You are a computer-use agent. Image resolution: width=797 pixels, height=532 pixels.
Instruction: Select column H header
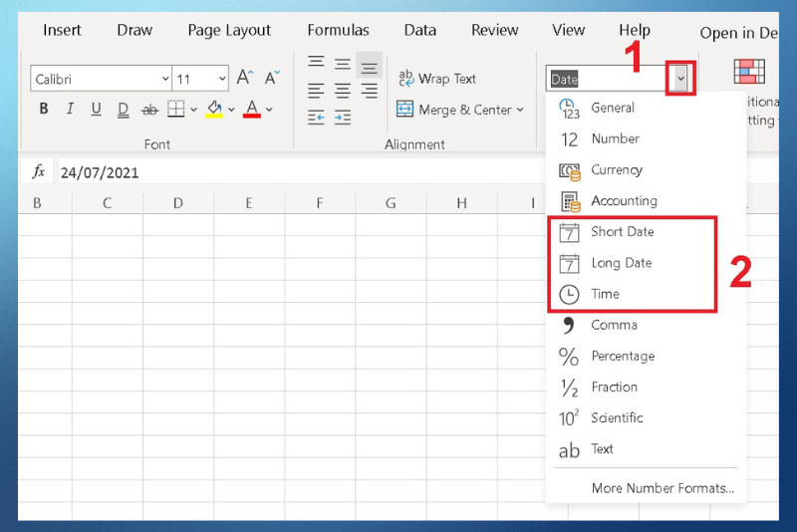pyautogui.click(x=461, y=203)
